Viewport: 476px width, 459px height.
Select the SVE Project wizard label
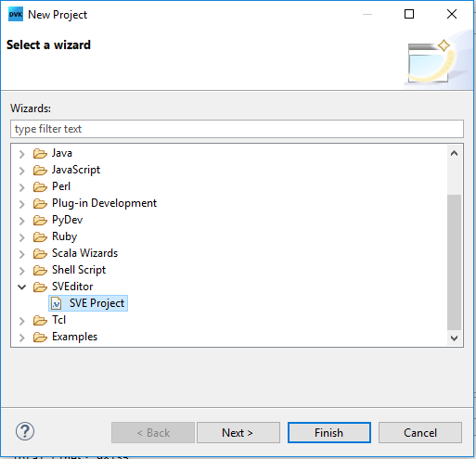click(96, 303)
